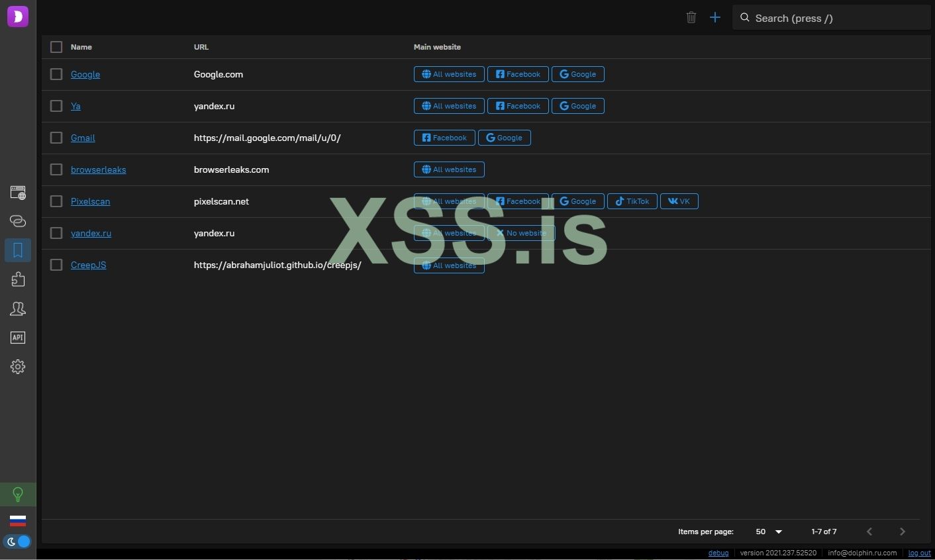Viewport: 935px width, 560px height.
Task: Click the Dolphin app logo
Action: (x=18, y=17)
